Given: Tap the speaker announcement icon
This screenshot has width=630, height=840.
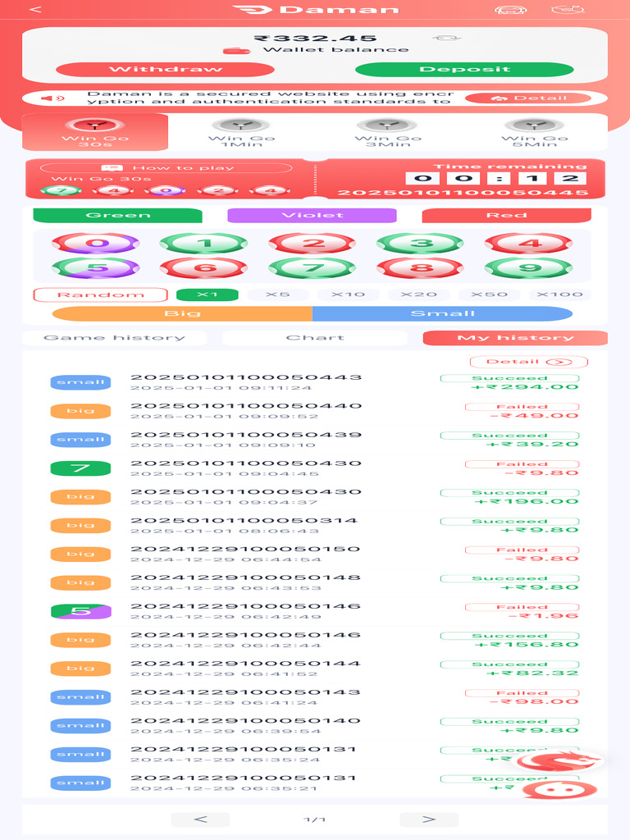Looking at the screenshot, I should tap(52, 98).
